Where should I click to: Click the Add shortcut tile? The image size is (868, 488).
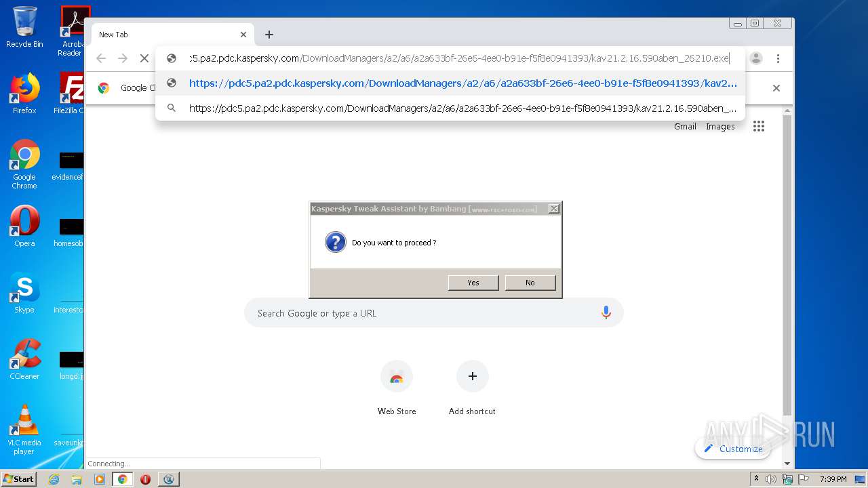tap(472, 388)
